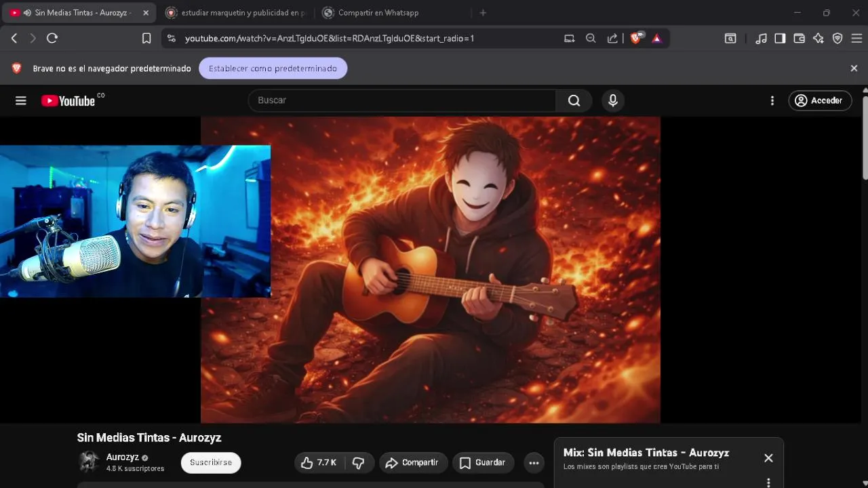Open the media playlist music note icon
This screenshot has height=488, width=868.
pos(762,39)
